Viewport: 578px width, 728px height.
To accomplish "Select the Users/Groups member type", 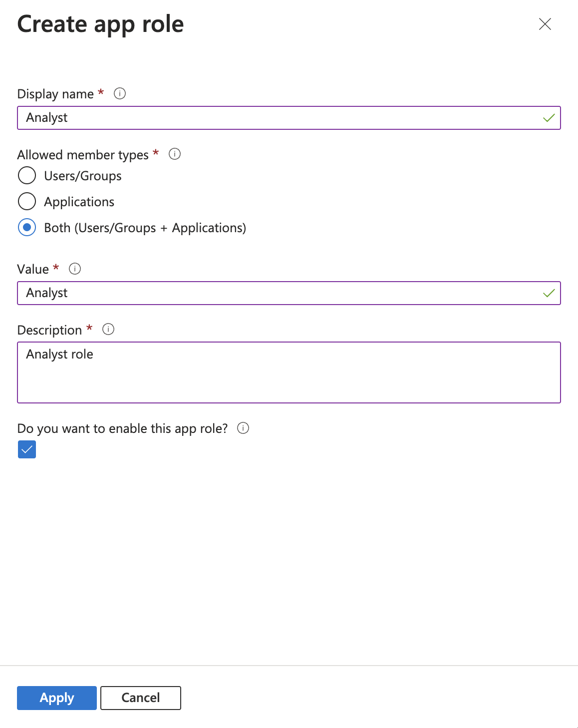I will tap(27, 176).
